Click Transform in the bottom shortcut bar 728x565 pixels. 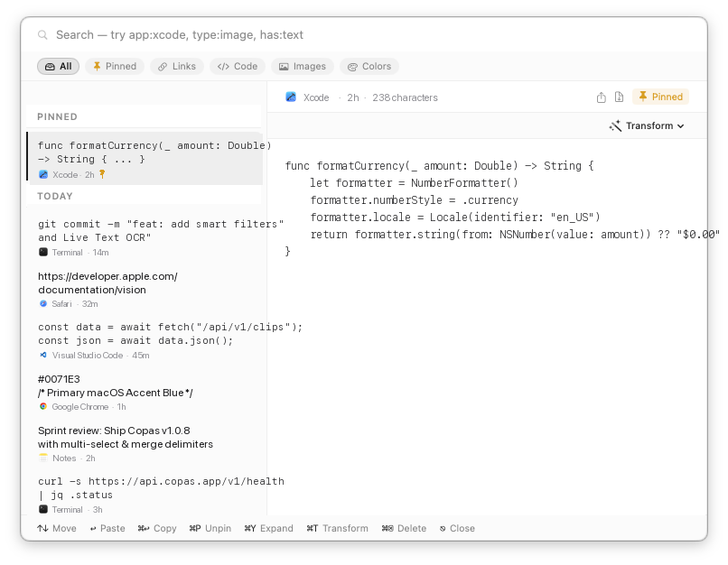tap(337, 528)
